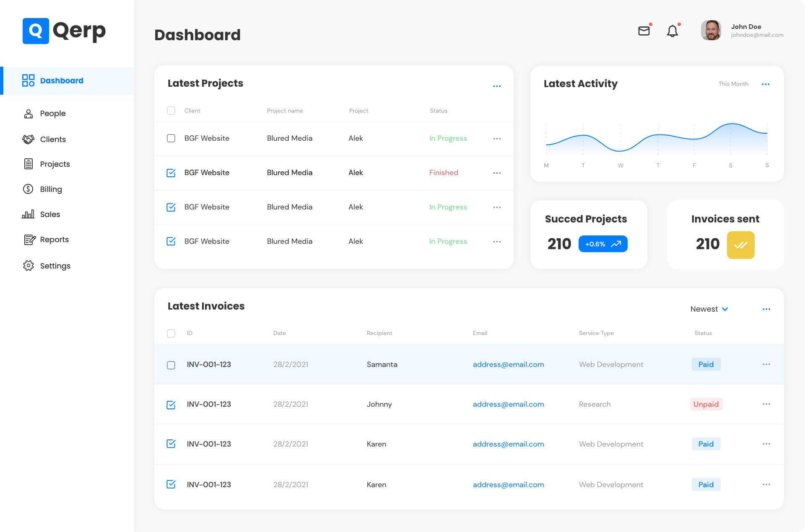Click the Clients handshake icon
Screen dimensions: 805x532
point(28,139)
